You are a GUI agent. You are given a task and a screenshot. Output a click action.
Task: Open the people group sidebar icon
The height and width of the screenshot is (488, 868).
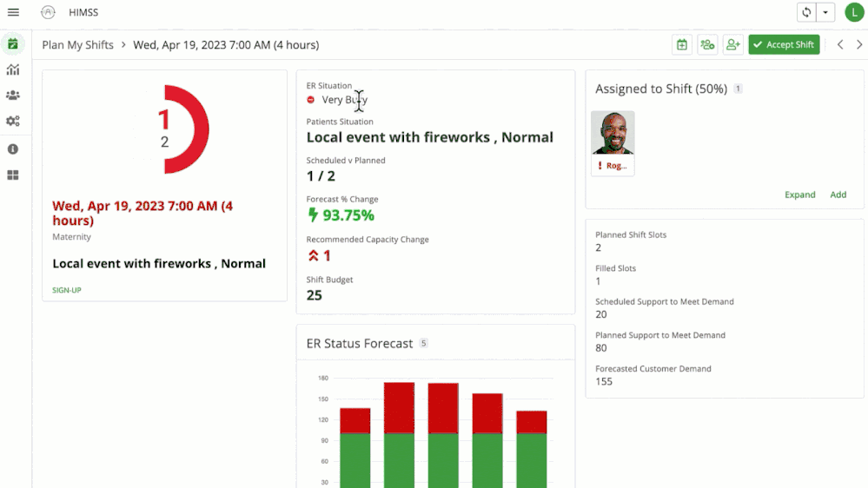click(13, 96)
